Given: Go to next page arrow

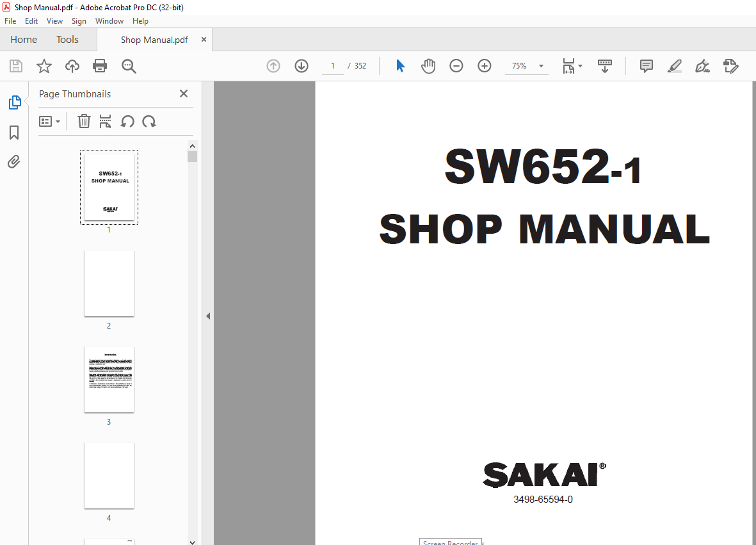Looking at the screenshot, I should point(302,66).
